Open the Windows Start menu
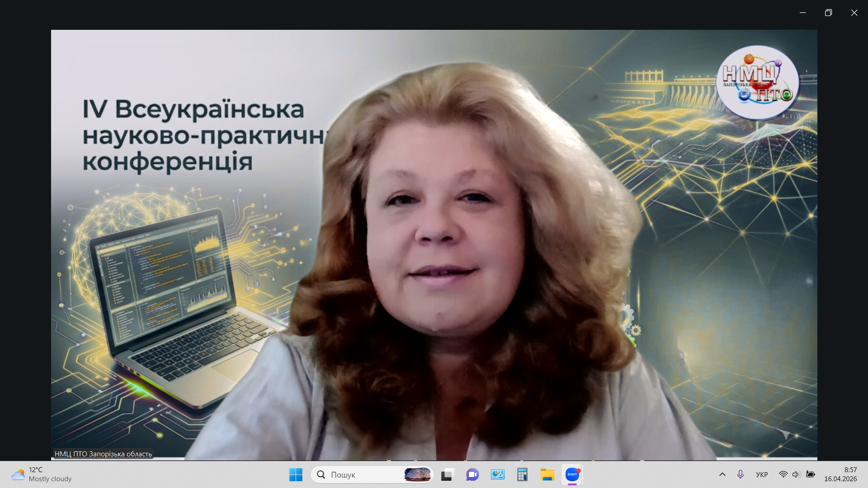Viewport: 868px width, 488px height. [296, 474]
